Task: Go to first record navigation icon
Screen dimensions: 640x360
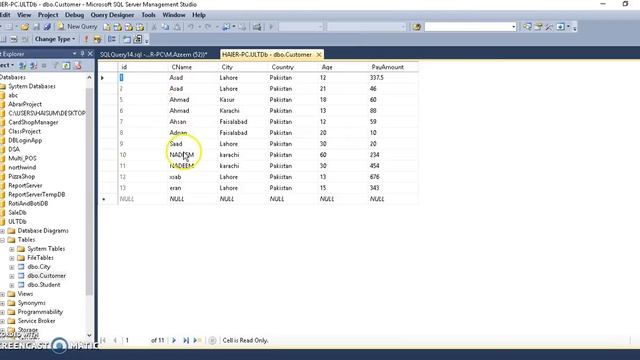Action: coord(103,340)
